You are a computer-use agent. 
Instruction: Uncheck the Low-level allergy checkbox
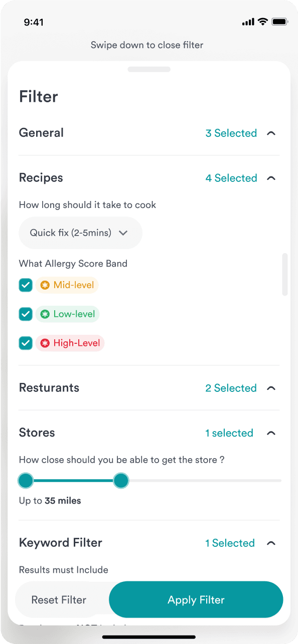26,314
